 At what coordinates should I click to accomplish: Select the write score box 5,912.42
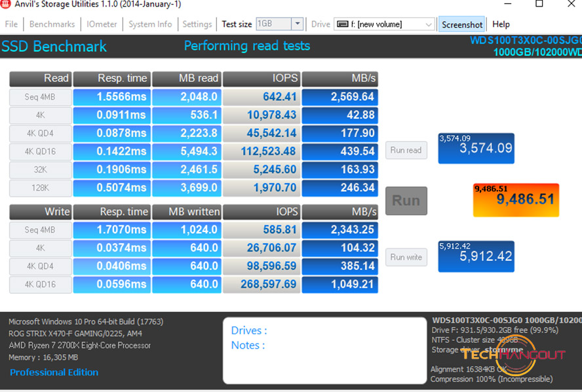(x=476, y=256)
